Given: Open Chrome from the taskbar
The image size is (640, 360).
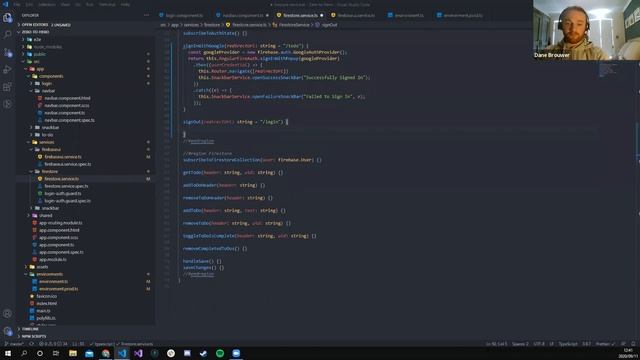Looking at the screenshot, I should (106, 353).
